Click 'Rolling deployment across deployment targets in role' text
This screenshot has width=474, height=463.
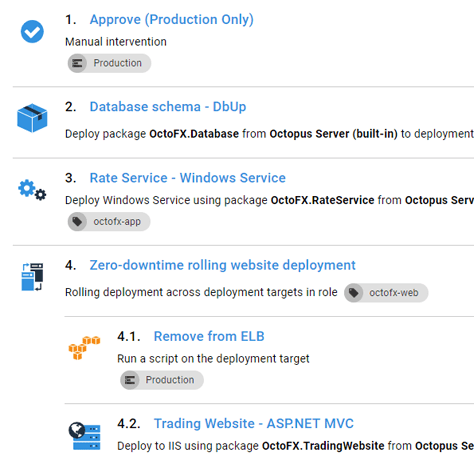pos(201,292)
